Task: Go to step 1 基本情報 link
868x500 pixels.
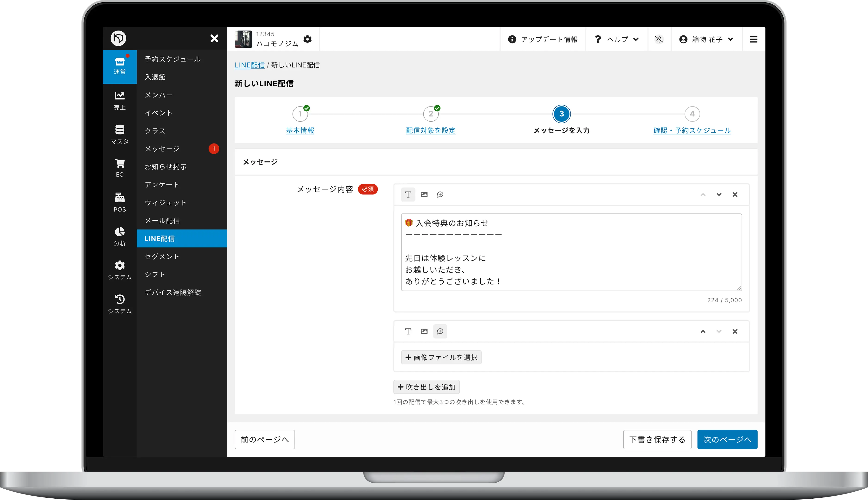Action: 300,131
